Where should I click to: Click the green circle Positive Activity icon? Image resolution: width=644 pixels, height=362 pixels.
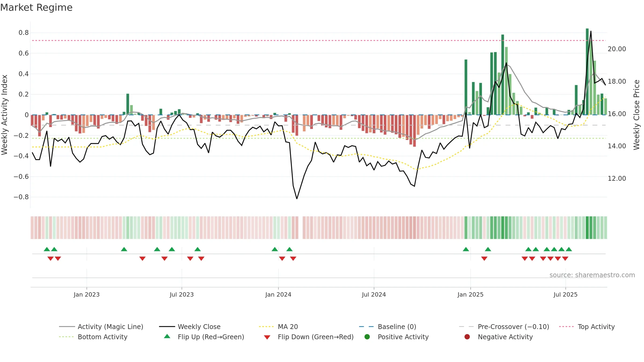click(367, 337)
